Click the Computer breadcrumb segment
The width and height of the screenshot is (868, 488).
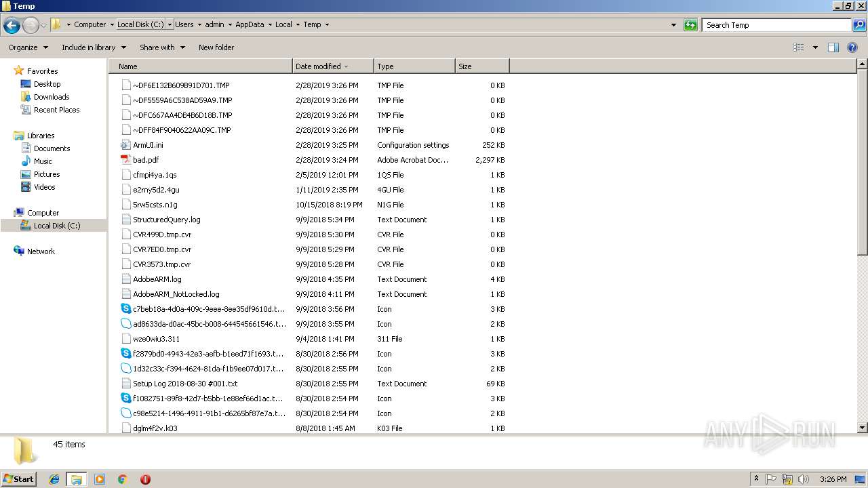point(90,24)
